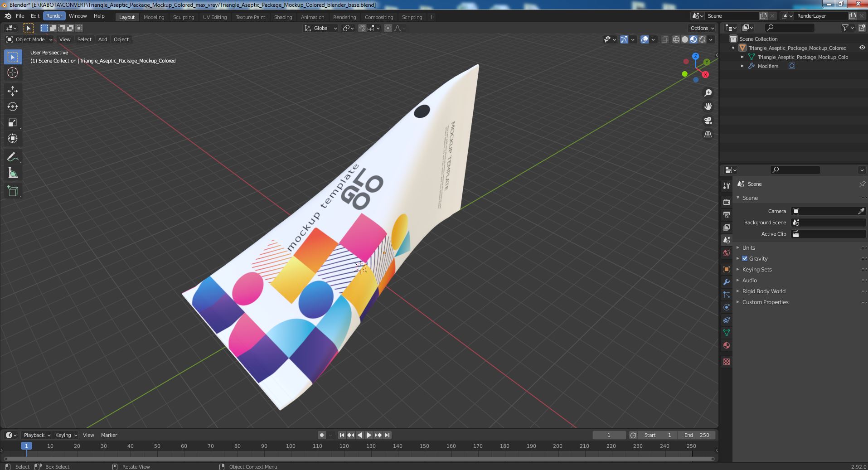The image size is (868, 470).
Task: Open the Object properties tab
Action: 727,269
